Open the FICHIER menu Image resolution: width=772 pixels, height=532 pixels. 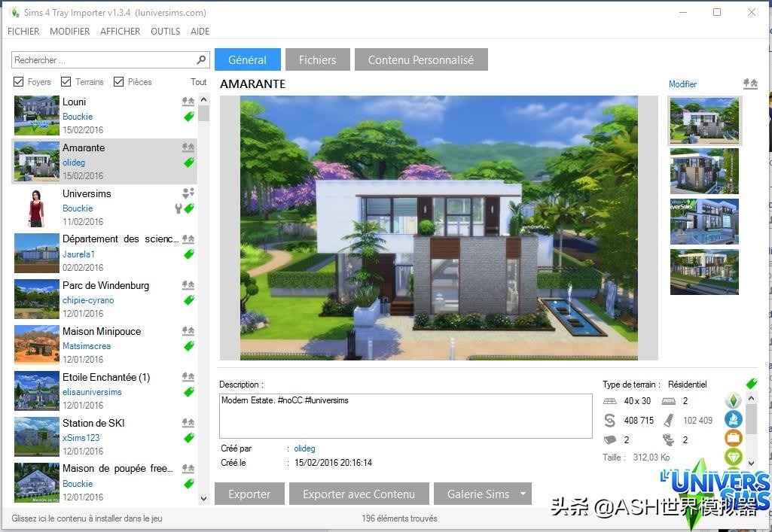pyautogui.click(x=23, y=32)
